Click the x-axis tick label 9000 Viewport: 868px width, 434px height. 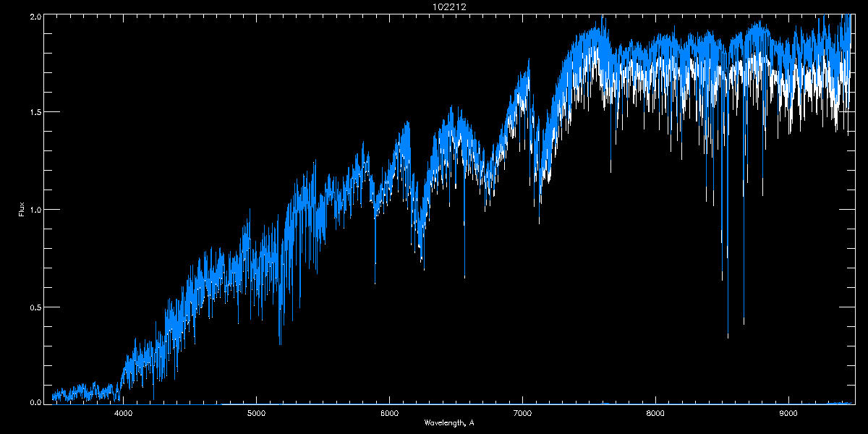pos(788,414)
